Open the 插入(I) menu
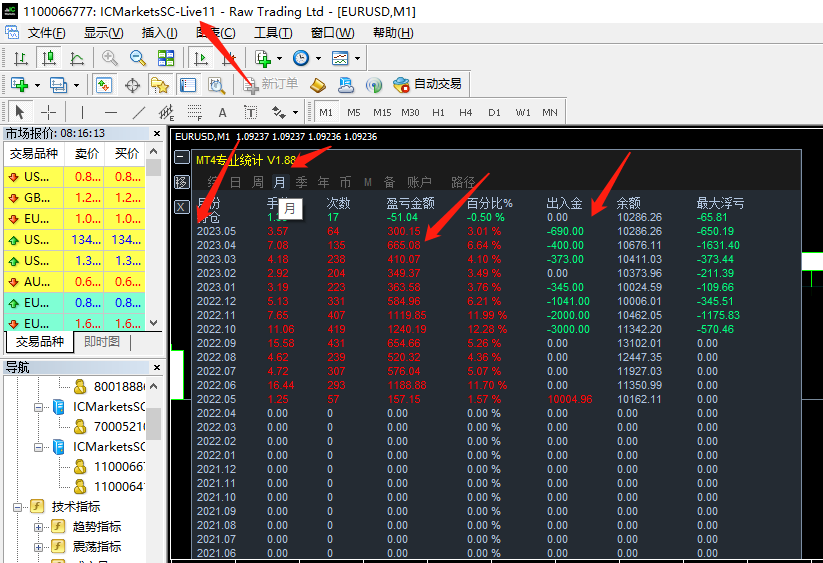Screen dimensions: 823x563 click(159, 33)
